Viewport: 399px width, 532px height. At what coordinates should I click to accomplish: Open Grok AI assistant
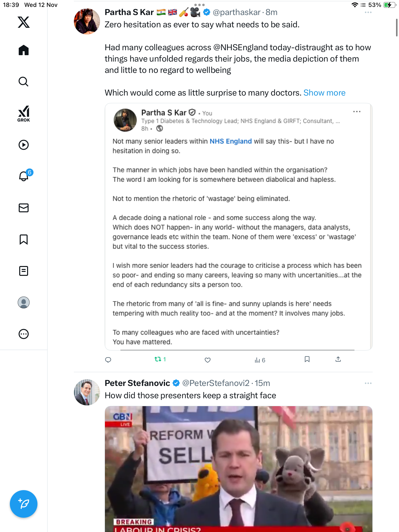pos(24,114)
